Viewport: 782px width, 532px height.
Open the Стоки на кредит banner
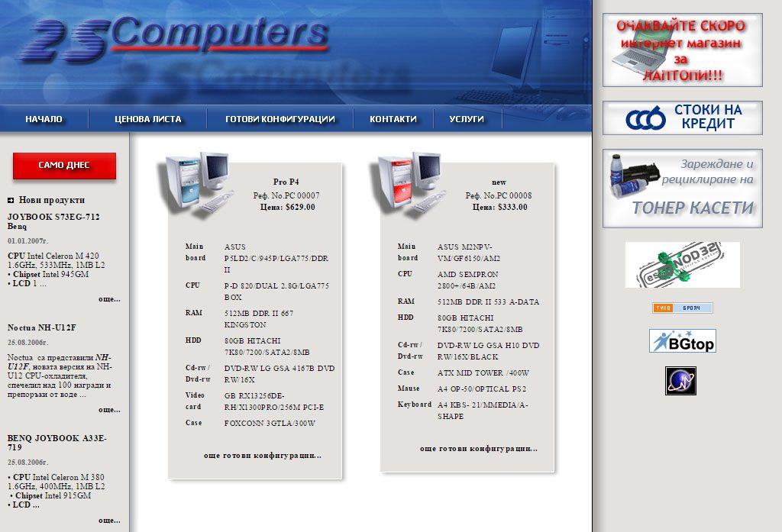[x=682, y=118]
